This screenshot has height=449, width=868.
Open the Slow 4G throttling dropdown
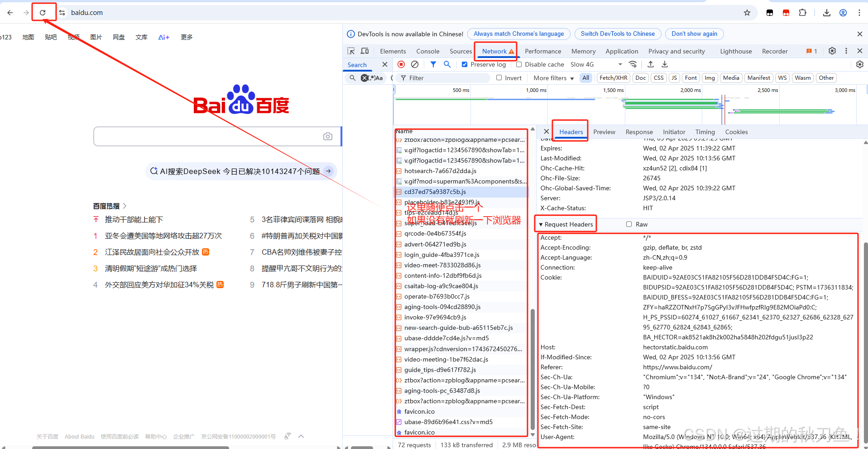coord(596,64)
